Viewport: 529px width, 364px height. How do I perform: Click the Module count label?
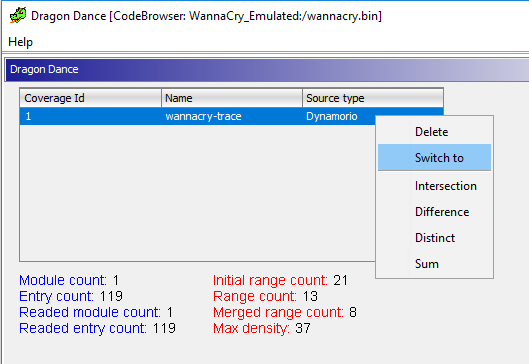point(63,280)
